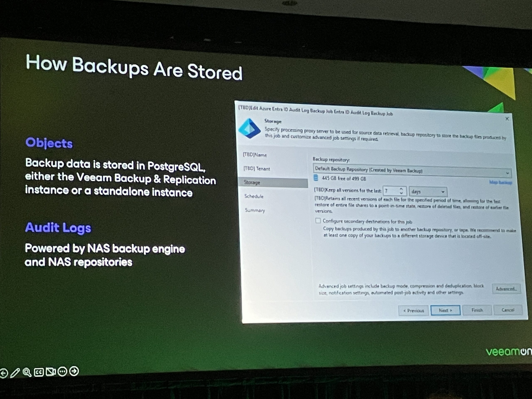Click the Map backup link
Viewport: 532px width, 399px height.
(x=500, y=182)
